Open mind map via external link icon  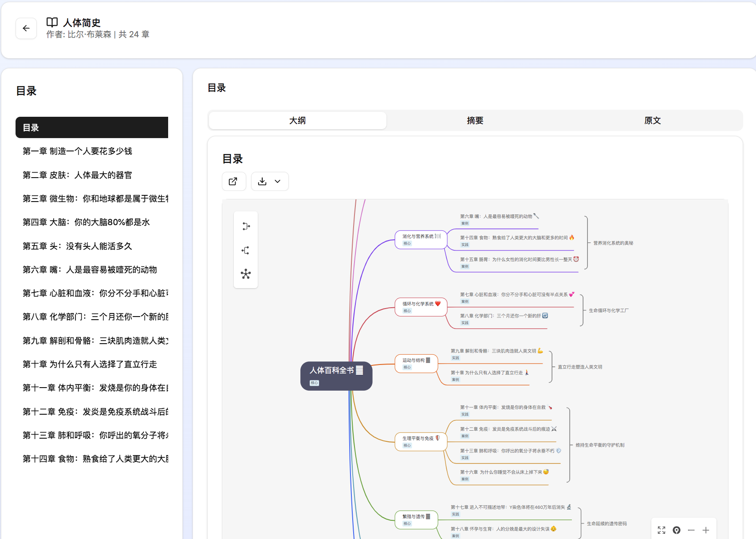234,181
